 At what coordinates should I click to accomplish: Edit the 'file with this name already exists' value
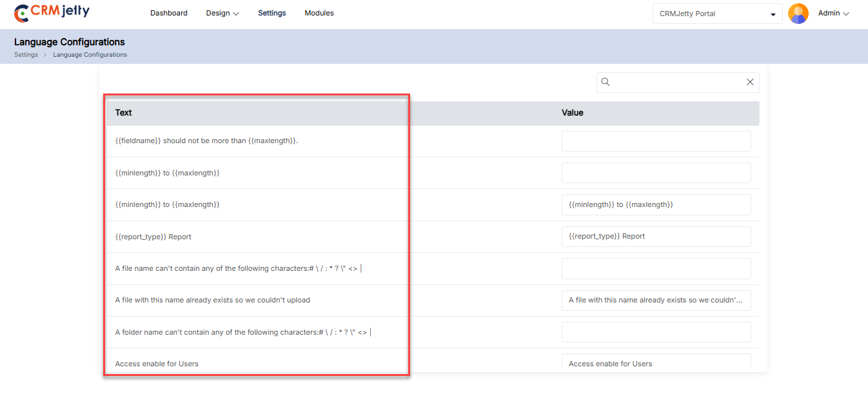[x=656, y=300]
